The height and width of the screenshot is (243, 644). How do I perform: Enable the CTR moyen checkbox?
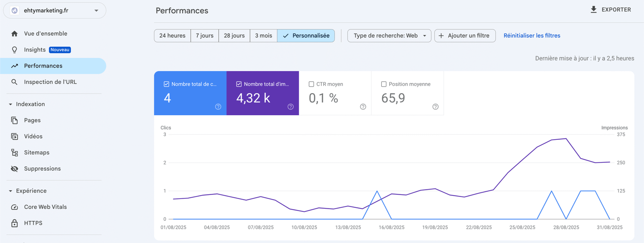311,84
